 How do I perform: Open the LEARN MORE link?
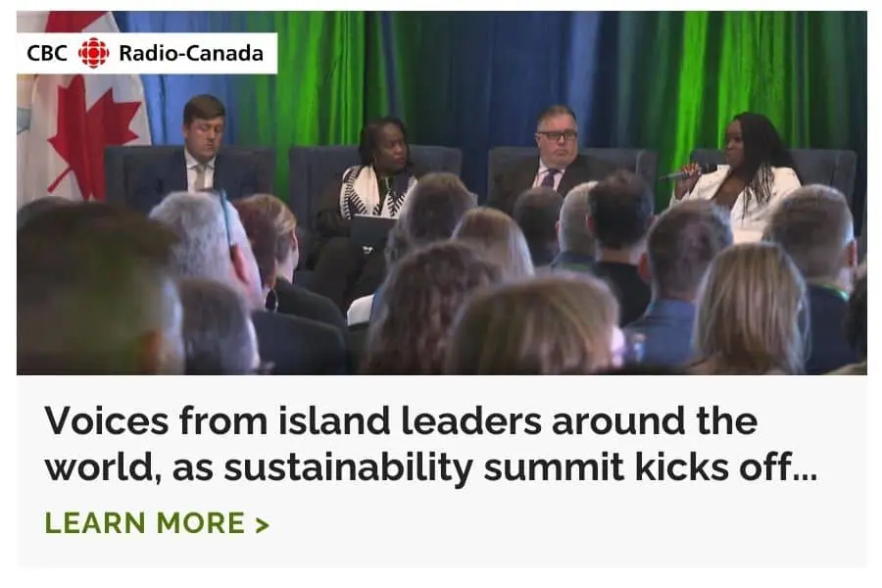click(157, 522)
